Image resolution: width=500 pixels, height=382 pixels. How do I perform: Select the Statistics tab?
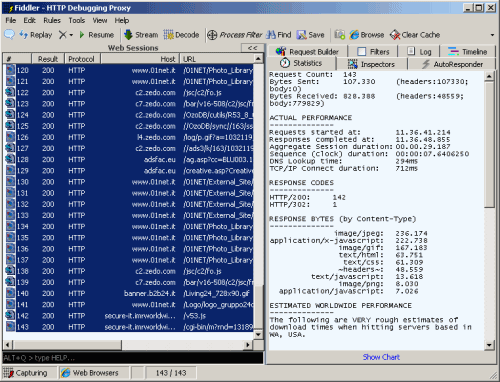(x=301, y=63)
